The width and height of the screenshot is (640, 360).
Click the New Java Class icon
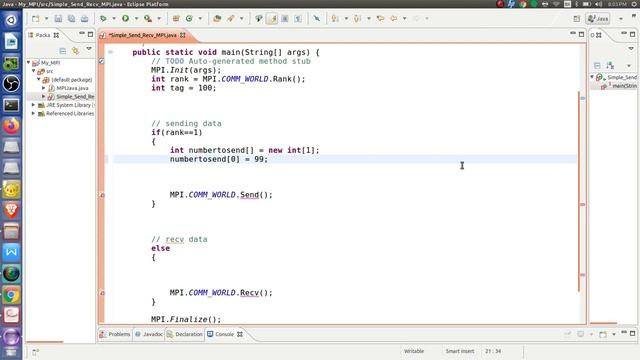pyautogui.click(x=189, y=18)
